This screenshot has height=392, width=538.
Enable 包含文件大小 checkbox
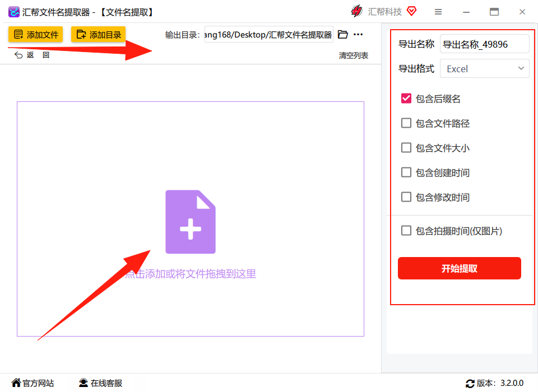[x=406, y=148]
